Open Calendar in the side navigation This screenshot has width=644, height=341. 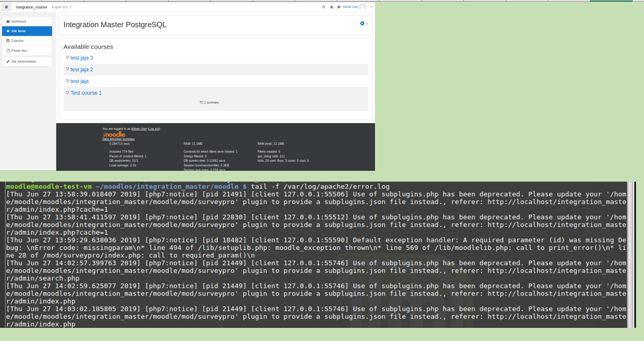(27, 40)
